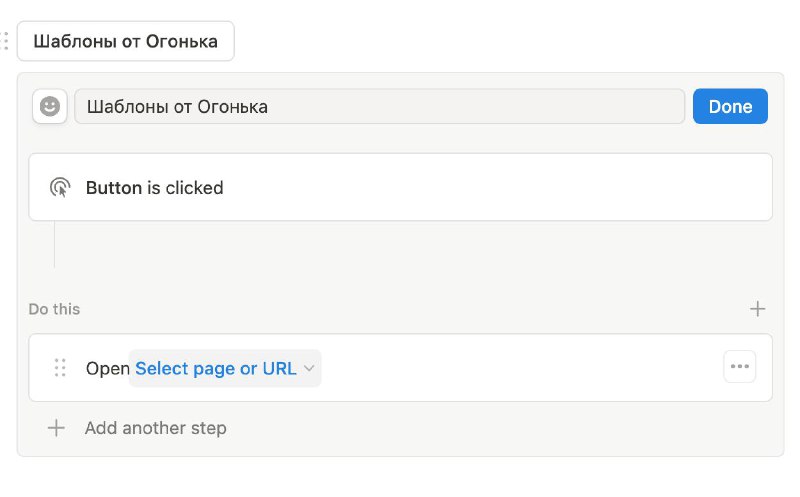Image resolution: width=800 pixels, height=497 pixels.
Task: Click the Button is clicked text
Action: pyautogui.click(x=155, y=188)
